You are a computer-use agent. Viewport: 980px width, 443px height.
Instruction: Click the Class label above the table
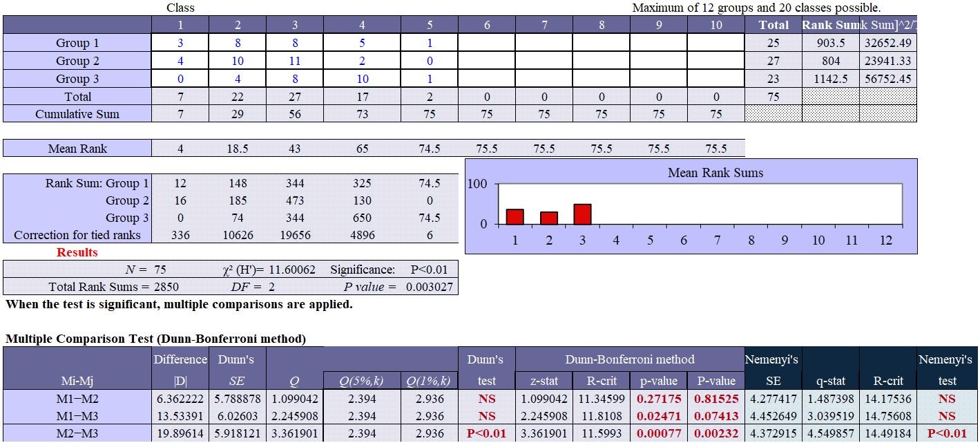(x=180, y=8)
